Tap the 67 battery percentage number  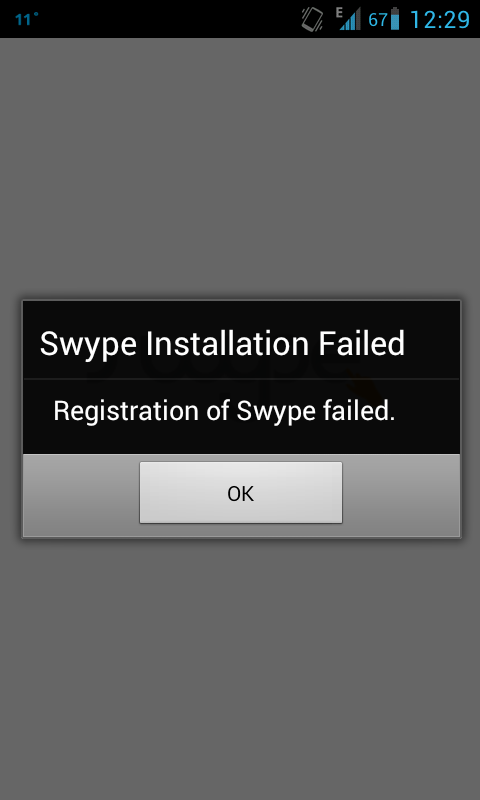tap(378, 20)
